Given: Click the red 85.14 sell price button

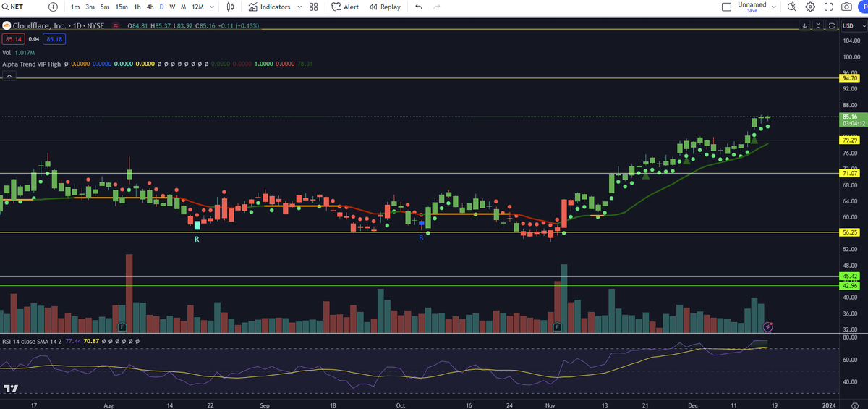Looking at the screenshot, I should coord(13,38).
